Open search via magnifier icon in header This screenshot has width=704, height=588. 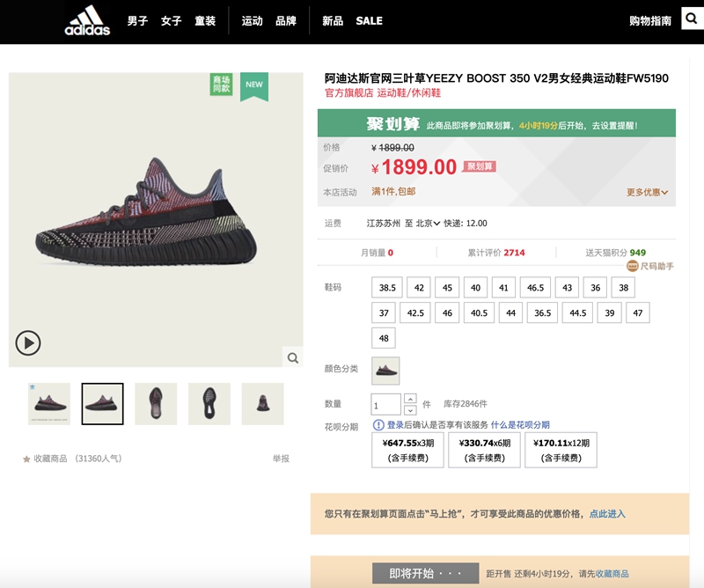point(692,18)
